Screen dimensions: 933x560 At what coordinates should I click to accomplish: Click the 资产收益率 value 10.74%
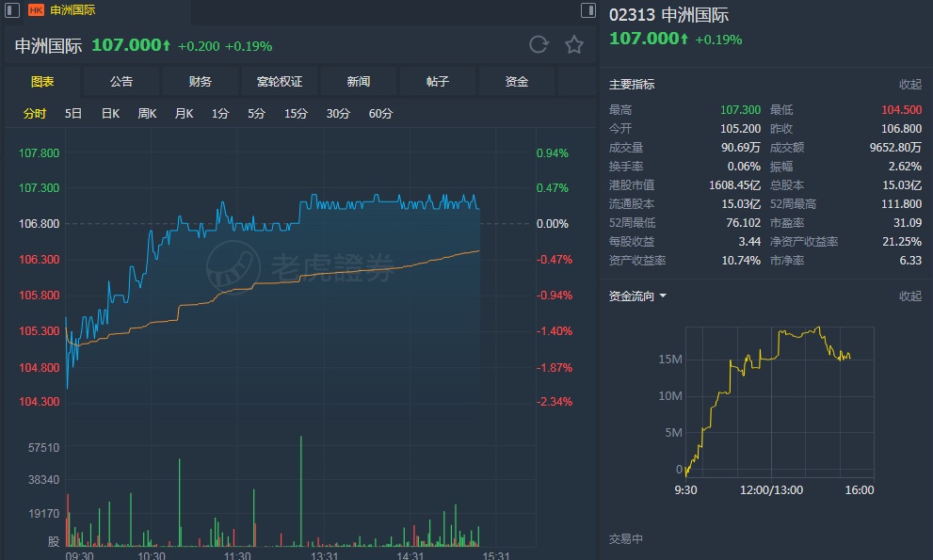coord(741,261)
